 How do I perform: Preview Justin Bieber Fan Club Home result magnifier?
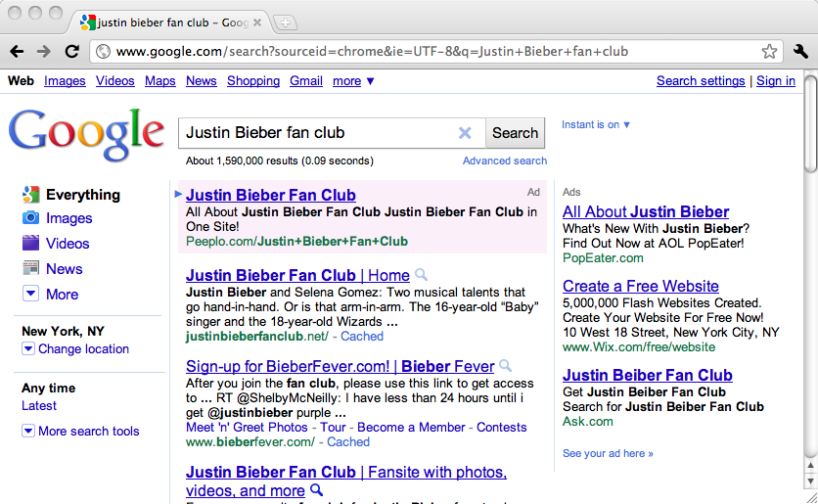tap(421, 274)
